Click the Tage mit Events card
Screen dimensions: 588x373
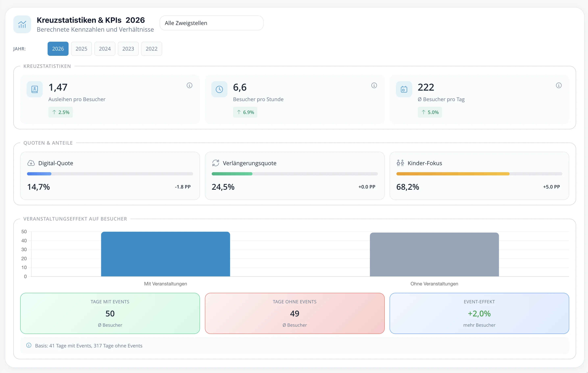(110, 313)
